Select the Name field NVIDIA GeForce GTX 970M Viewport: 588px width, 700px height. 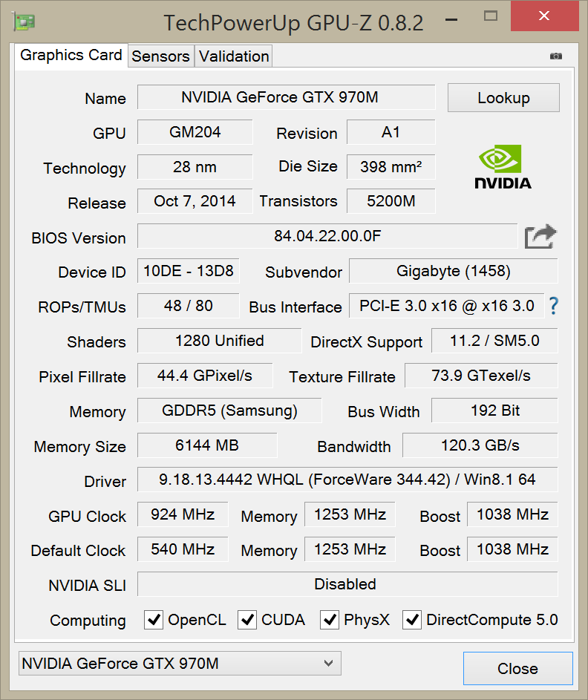coord(286,97)
